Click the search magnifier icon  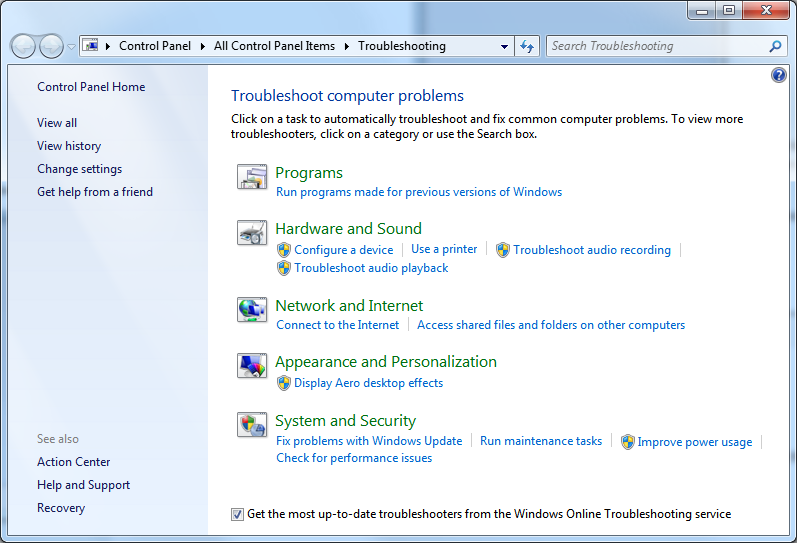click(x=775, y=46)
